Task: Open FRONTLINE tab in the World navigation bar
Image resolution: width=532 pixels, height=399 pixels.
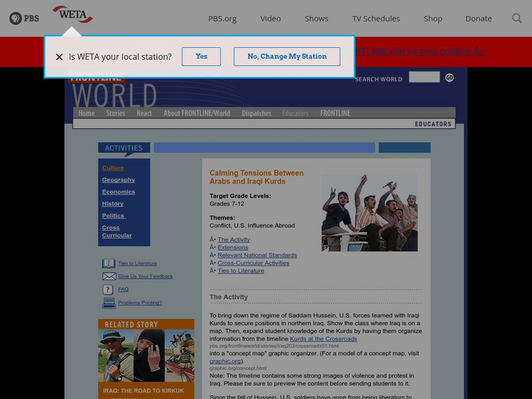Action: point(335,113)
